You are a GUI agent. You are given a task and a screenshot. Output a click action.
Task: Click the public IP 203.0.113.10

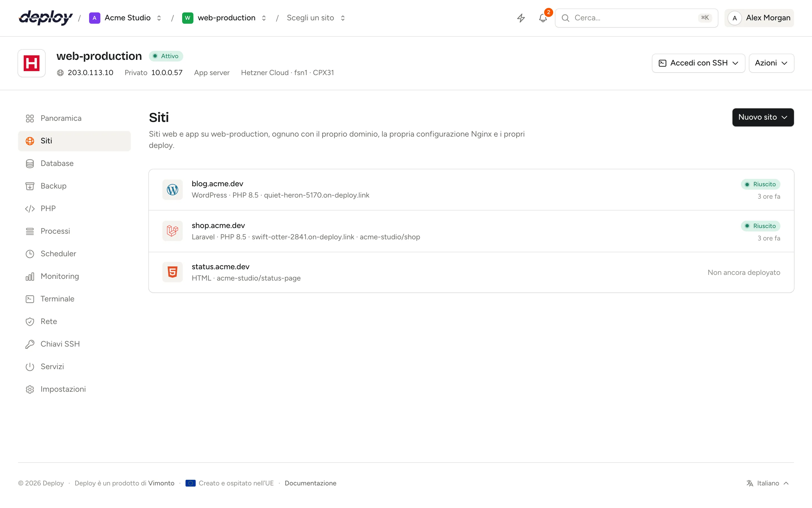click(91, 73)
